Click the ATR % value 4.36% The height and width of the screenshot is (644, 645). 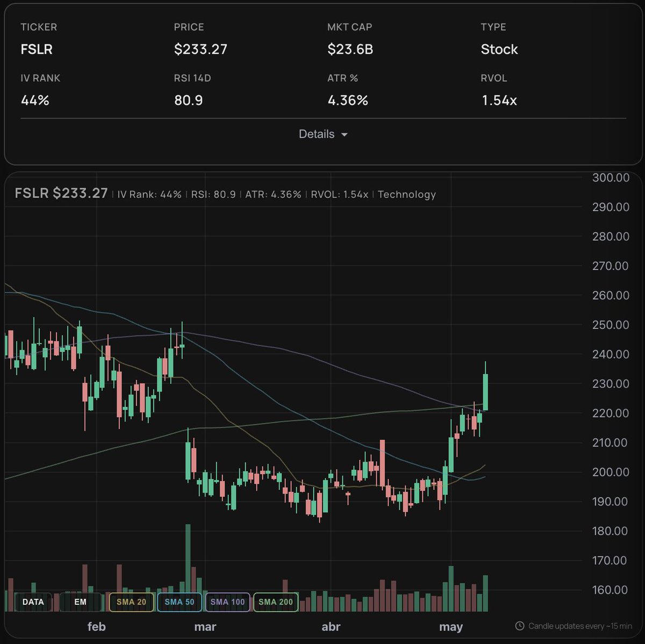point(348,101)
